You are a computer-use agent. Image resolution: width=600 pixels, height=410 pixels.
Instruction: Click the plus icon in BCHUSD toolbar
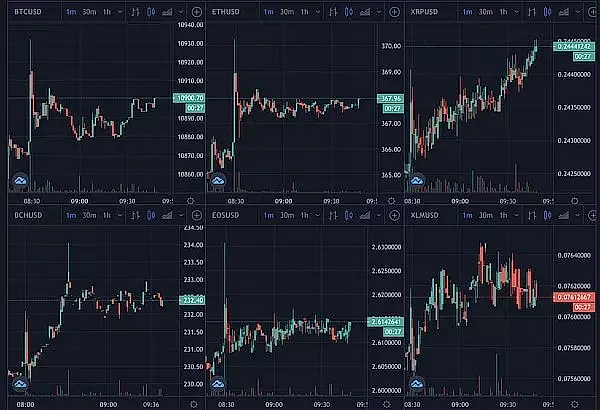pos(197,216)
